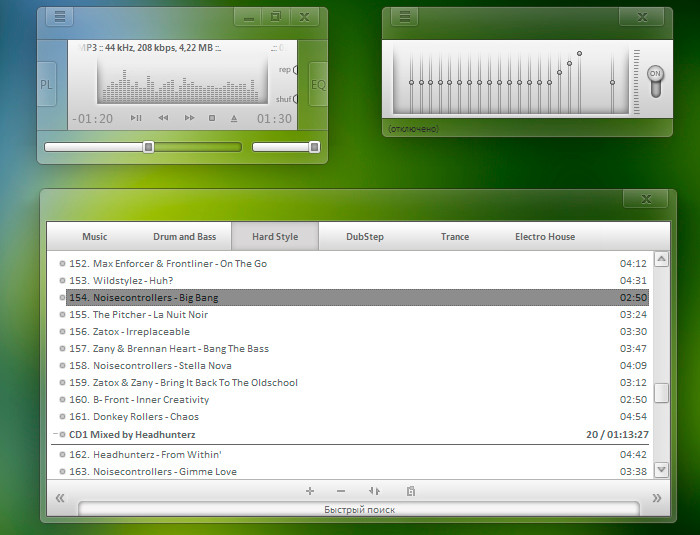
Task: Skip to the previous track
Action: pyautogui.click(x=163, y=118)
